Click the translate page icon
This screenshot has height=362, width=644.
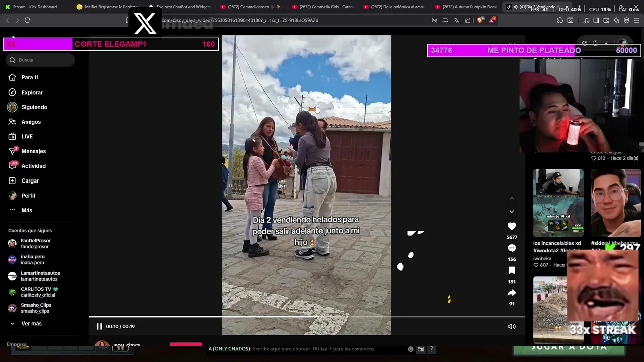456,20
